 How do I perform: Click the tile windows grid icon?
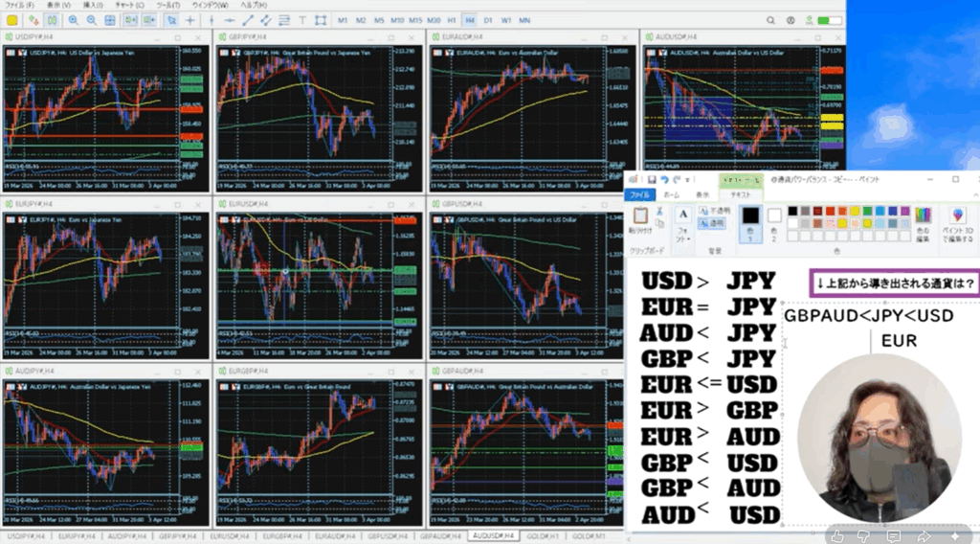pos(111,19)
